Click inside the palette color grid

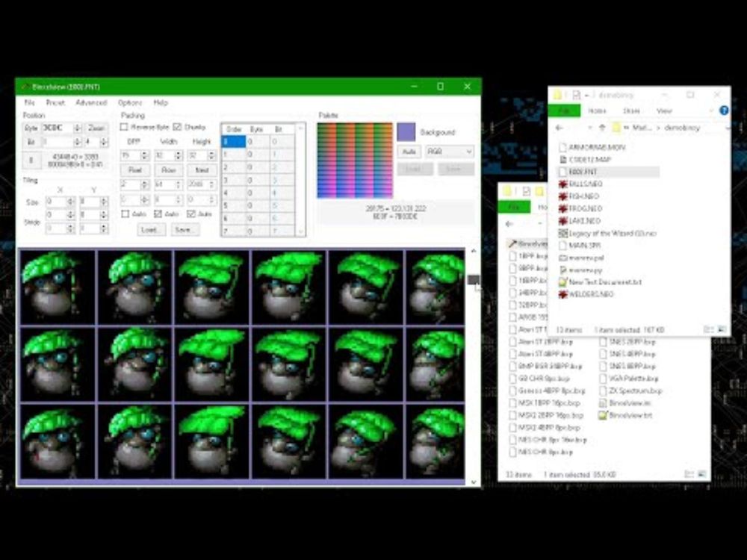click(355, 161)
